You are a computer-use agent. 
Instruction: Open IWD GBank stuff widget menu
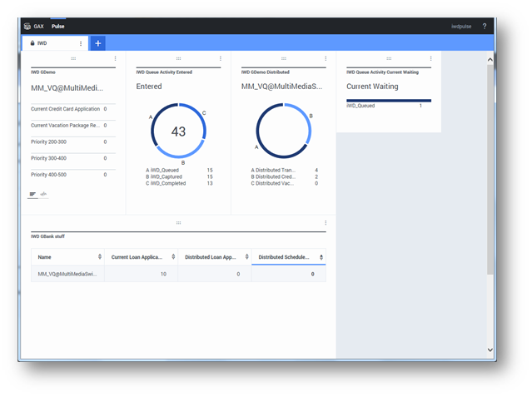326,223
